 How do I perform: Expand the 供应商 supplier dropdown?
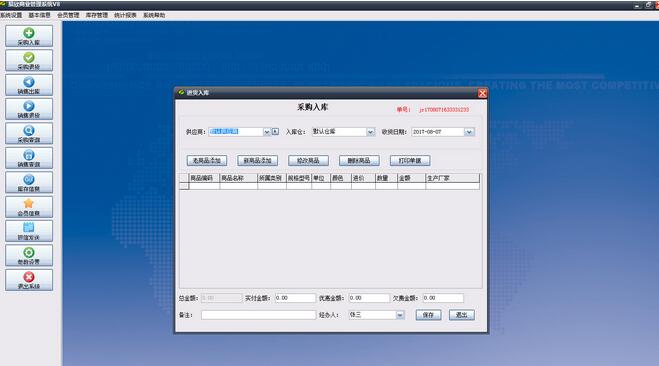267,132
